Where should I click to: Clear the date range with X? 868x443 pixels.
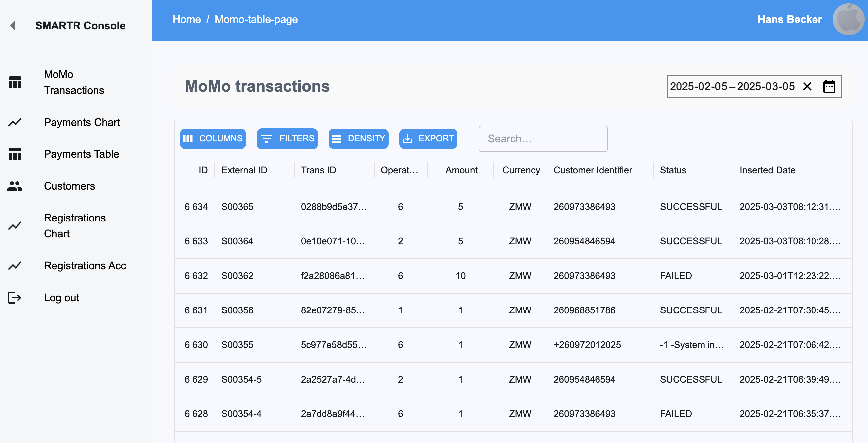(807, 87)
